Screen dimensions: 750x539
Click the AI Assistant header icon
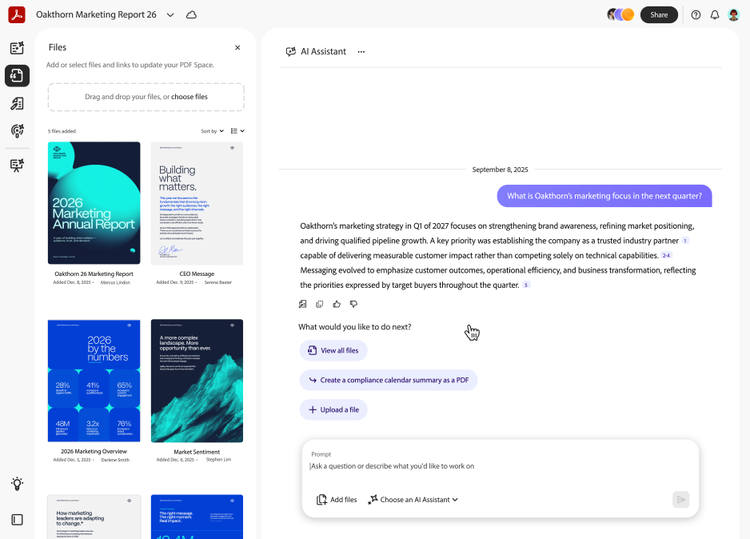coord(290,52)
